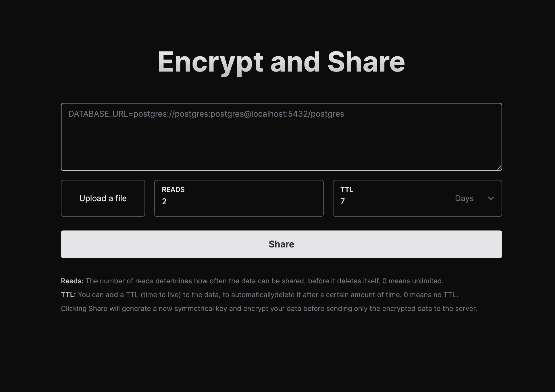
Task: Click the TTL label
Action: pos(346,189)
